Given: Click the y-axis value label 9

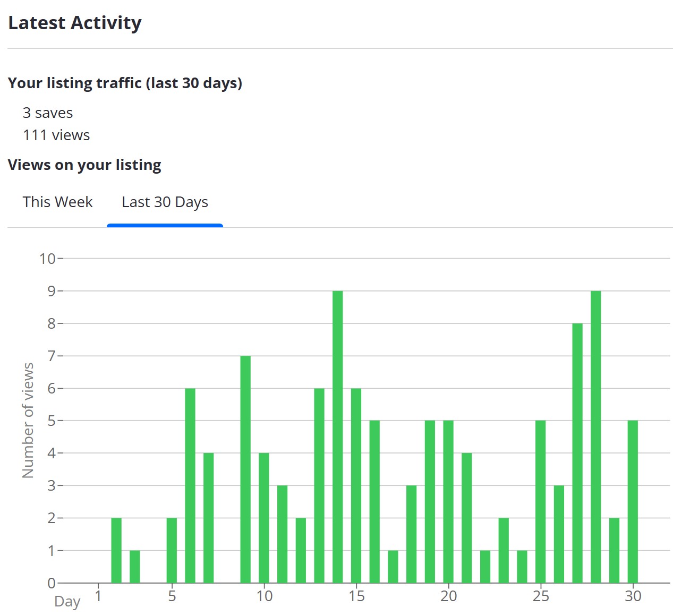Looking at the screenshot, I should tap(52, 291).
